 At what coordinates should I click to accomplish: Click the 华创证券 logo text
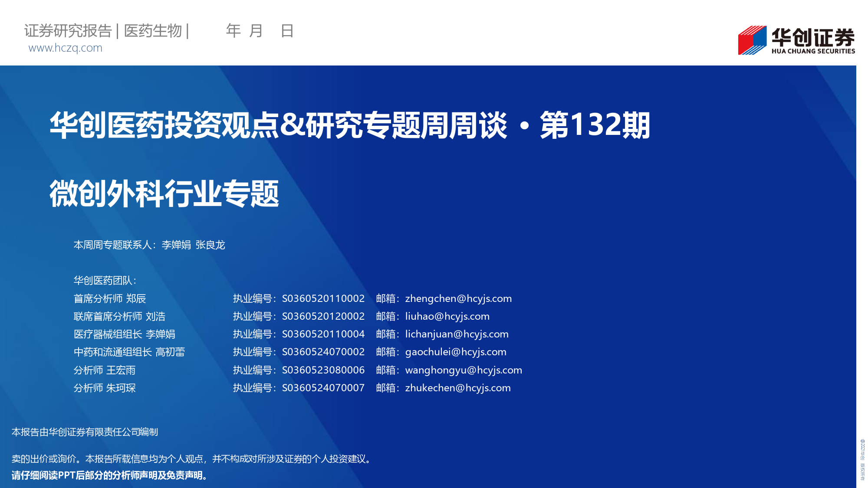point(813,37)
